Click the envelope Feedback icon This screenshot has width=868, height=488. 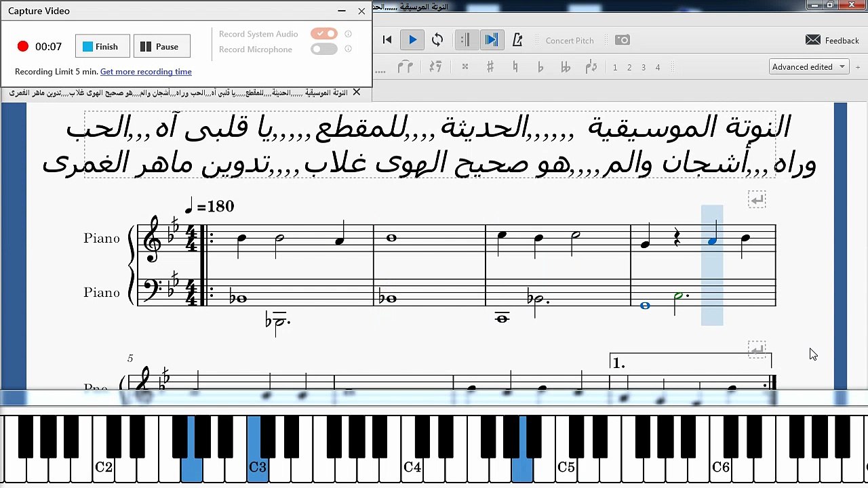click(x=813, y=40)
